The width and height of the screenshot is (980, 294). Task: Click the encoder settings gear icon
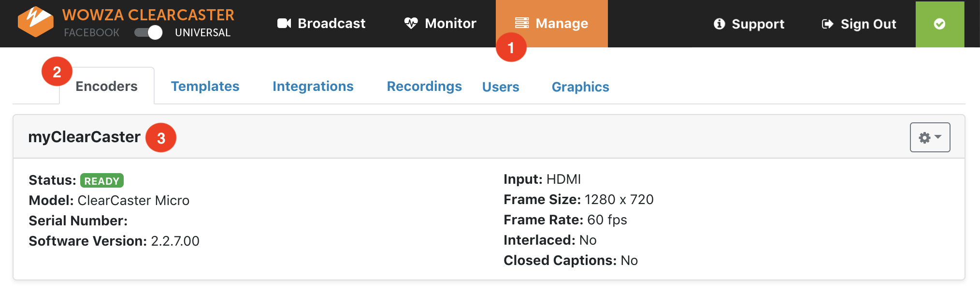pos(924,138)
